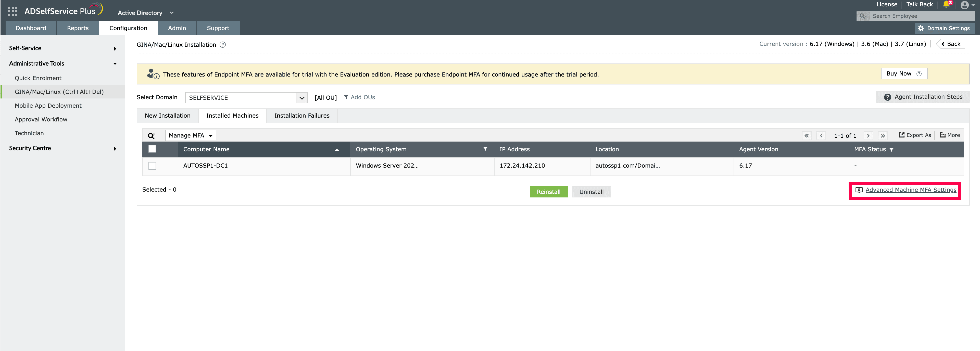Switch to the Dashboard tab
This screenshot has height=351, width=980.
(x=31, y=28)
